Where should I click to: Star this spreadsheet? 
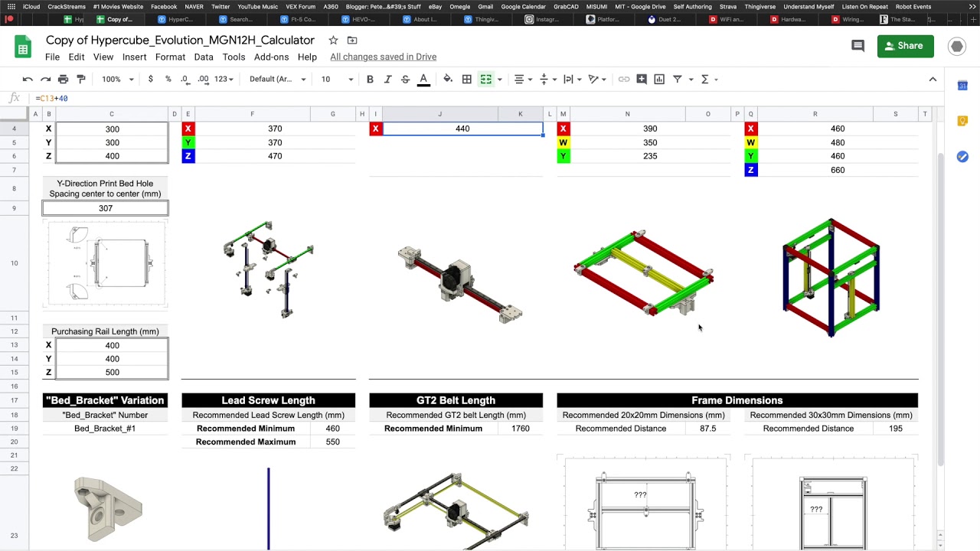pyautogui.click(x=333, y=40)
